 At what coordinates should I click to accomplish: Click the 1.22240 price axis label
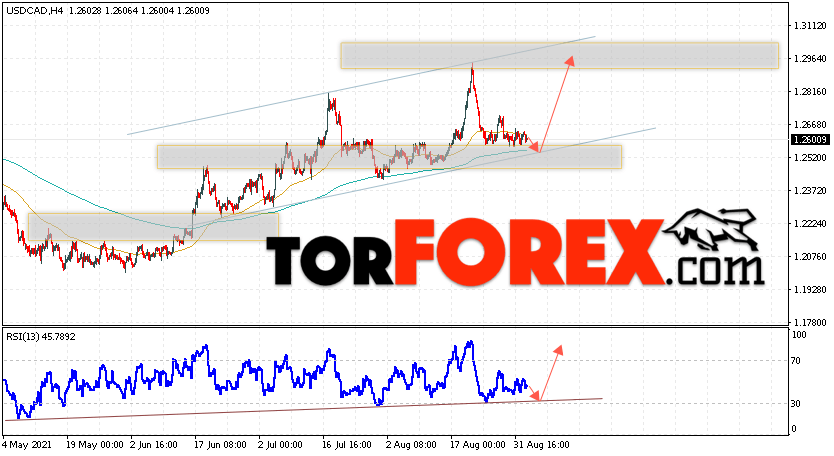810,223
